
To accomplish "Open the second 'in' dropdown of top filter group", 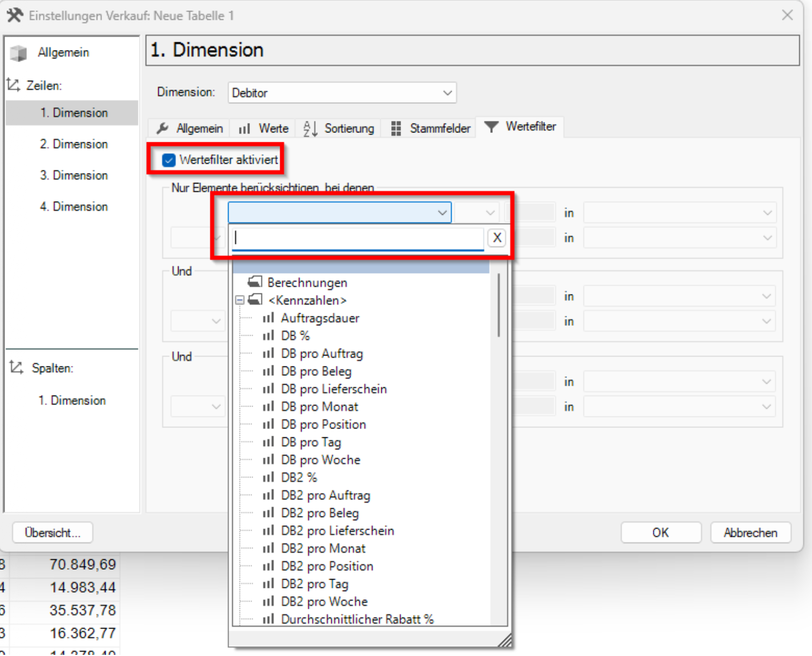I will [680, 238].
